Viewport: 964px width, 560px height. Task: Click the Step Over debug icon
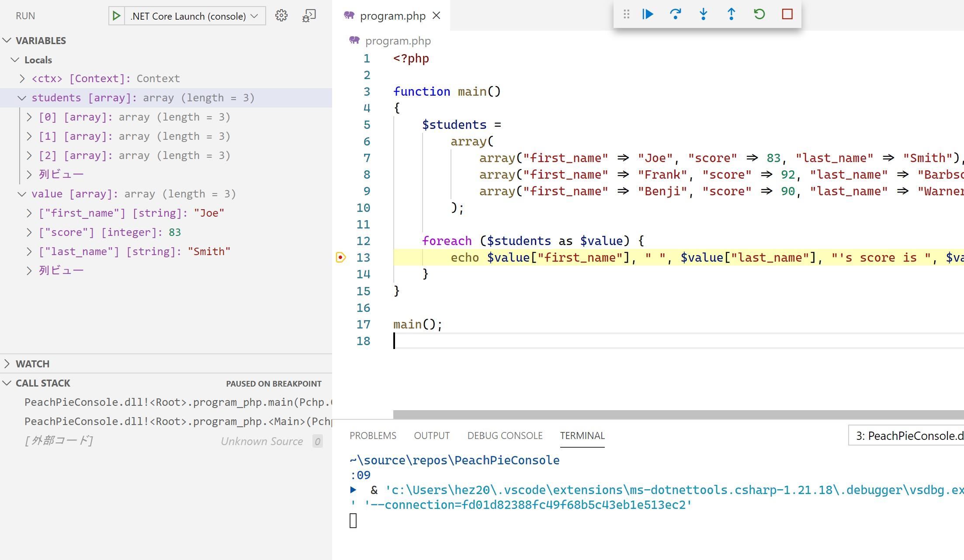[675, 14]
